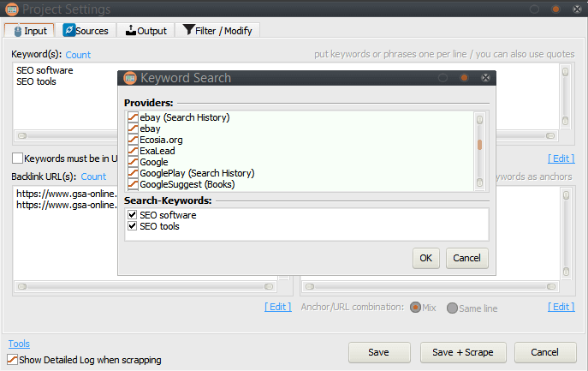This screenshot has height=371, width=588.
Task: Select the 'SEO tools' line in Keyword(s) box
Action: tap(36, 81)
